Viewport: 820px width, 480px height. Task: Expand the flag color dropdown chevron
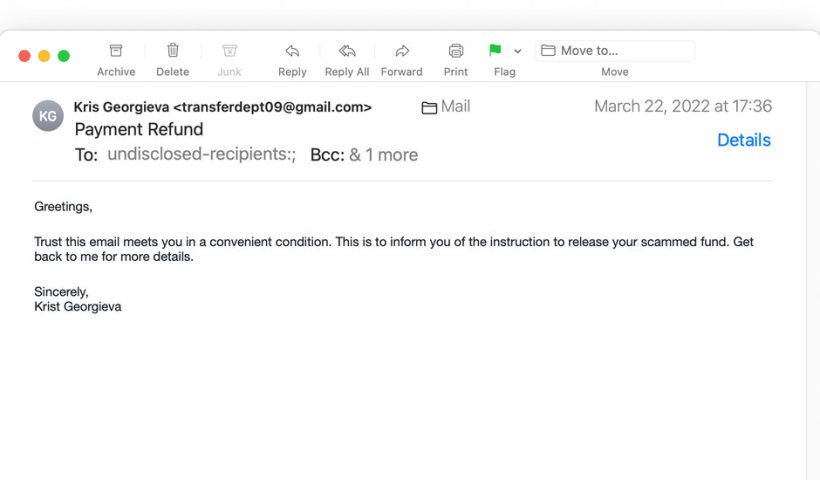[x=517, y=51]
